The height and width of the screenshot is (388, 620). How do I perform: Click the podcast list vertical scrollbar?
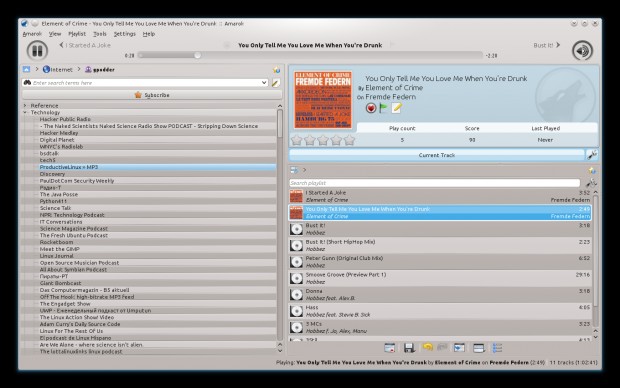point(280,123)
